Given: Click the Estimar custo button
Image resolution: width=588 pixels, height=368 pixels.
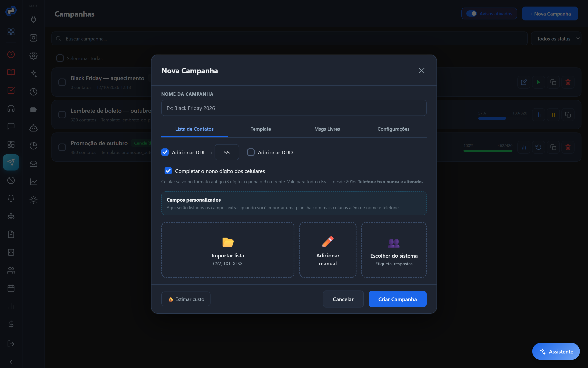Looking at the screenshot, I should [186, 299].
